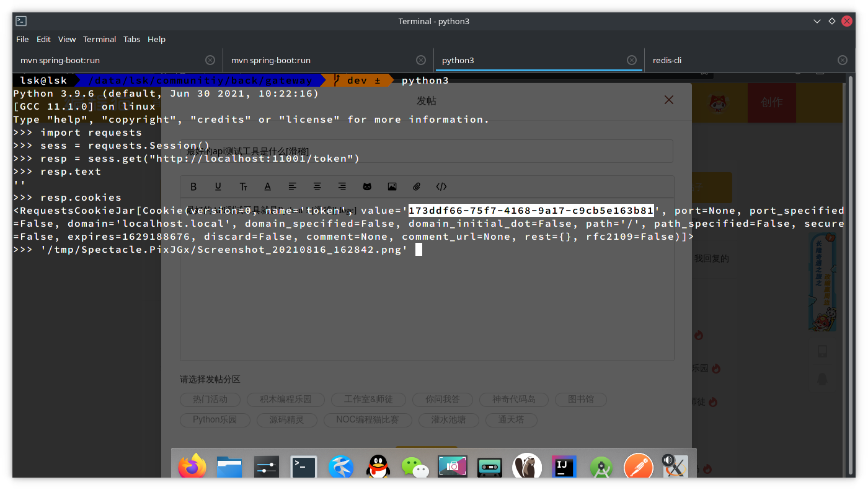
Task: Insert a code block in the post editor
Action: pyautogui.click(x=441, y=186)
